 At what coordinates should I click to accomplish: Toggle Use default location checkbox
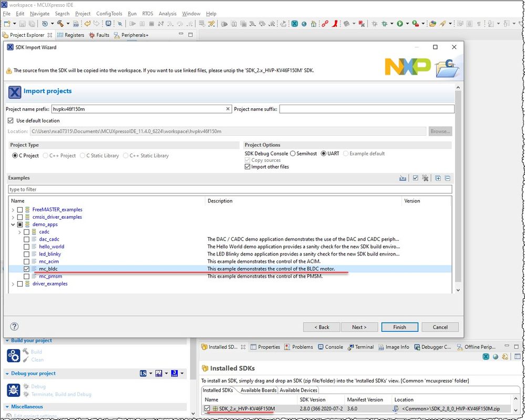(11, 120)
